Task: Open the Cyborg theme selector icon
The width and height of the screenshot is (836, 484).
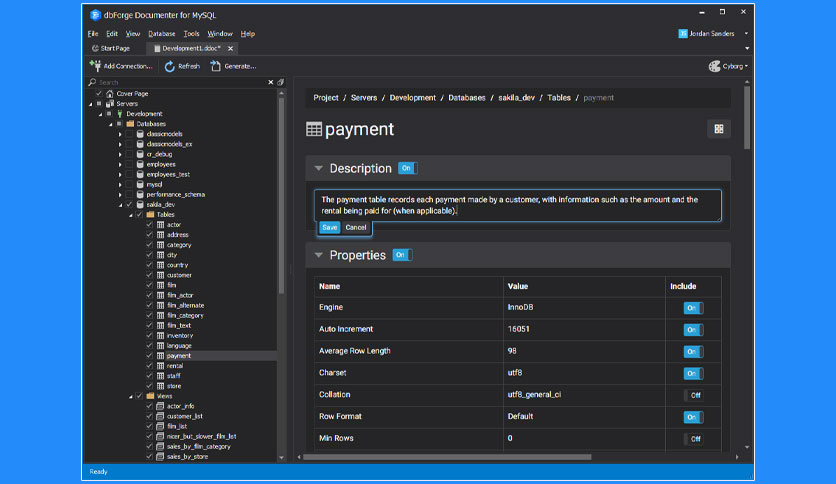Action: (714, 66)
